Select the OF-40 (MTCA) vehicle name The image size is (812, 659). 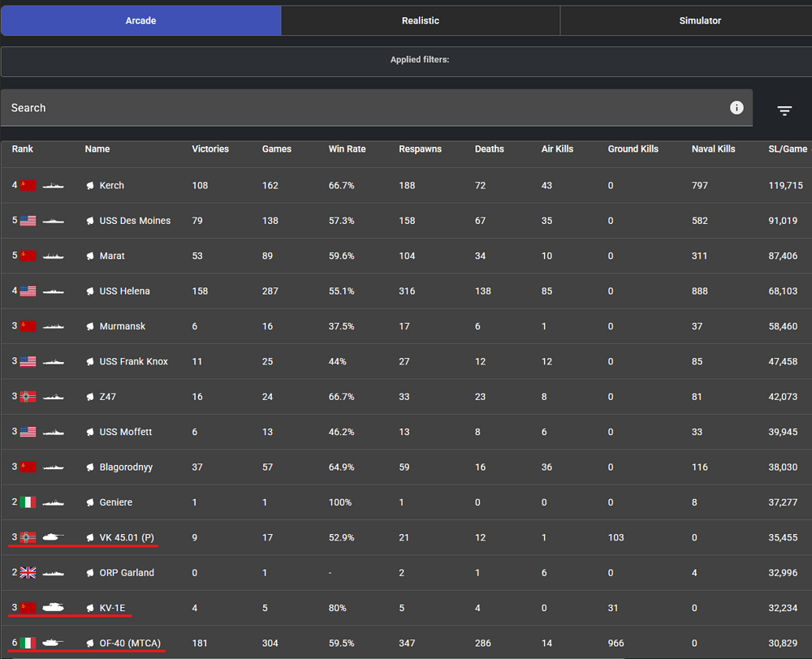tap(130, 643)
